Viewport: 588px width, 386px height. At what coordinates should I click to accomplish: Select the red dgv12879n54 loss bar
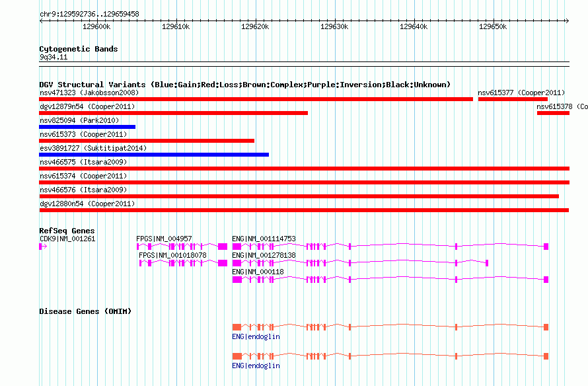(x=174, y=113)
